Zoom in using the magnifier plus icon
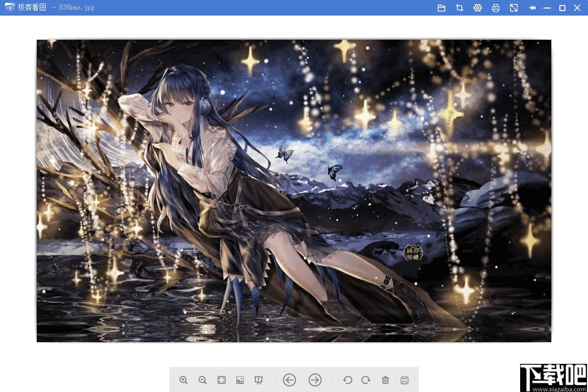The width and height of the screenshot is (588, 392). point(183,380)
